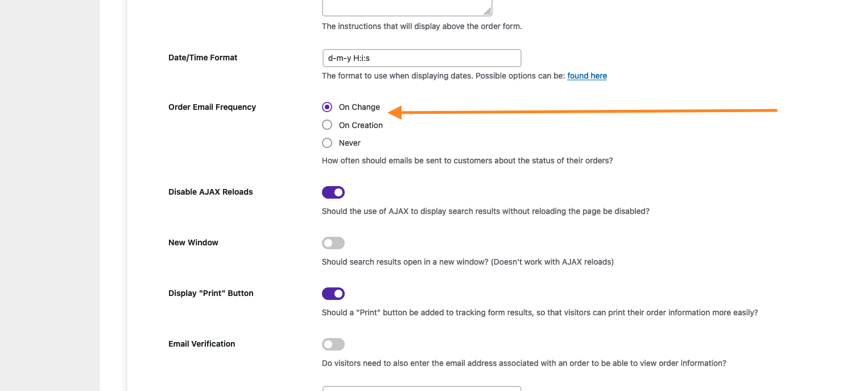
Task: Select the Never radio button
Action: coord(327,143)
